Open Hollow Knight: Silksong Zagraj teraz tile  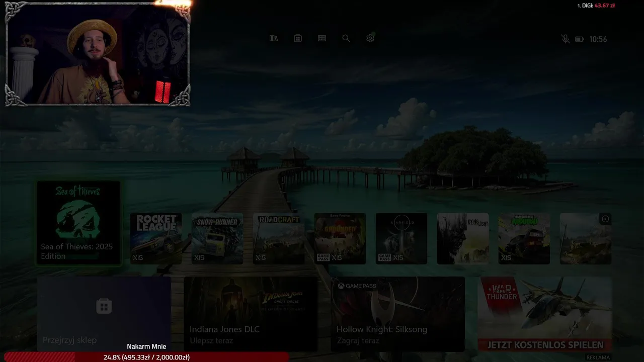(x=397, y=314)
